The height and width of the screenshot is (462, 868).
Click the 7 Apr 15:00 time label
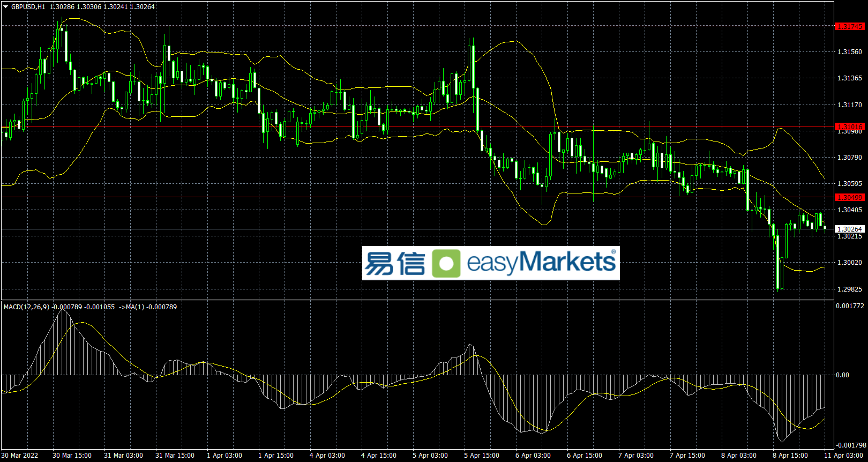pos(687,456)
